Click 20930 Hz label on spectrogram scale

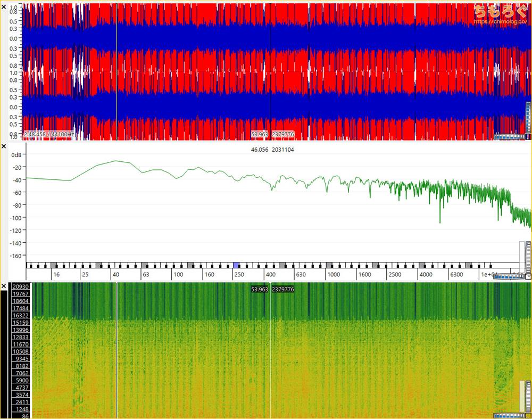[20, 287]
